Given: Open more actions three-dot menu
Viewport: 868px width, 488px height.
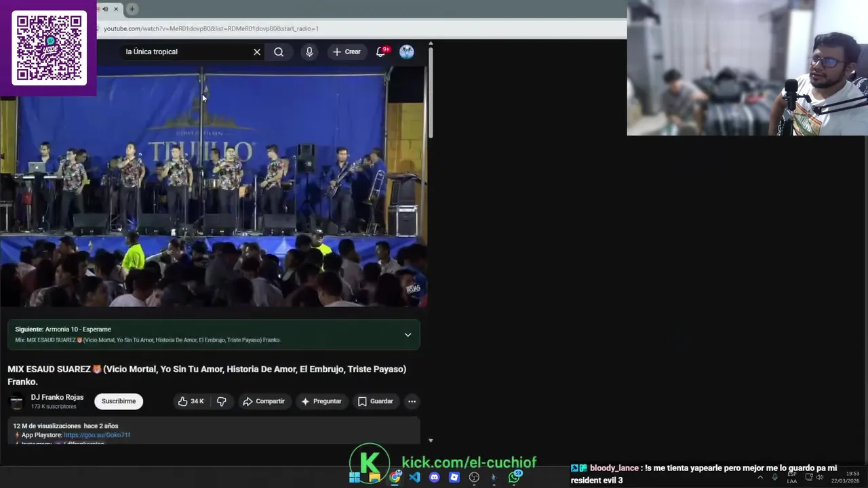Looking at the screenshot, I should [412, 401].
